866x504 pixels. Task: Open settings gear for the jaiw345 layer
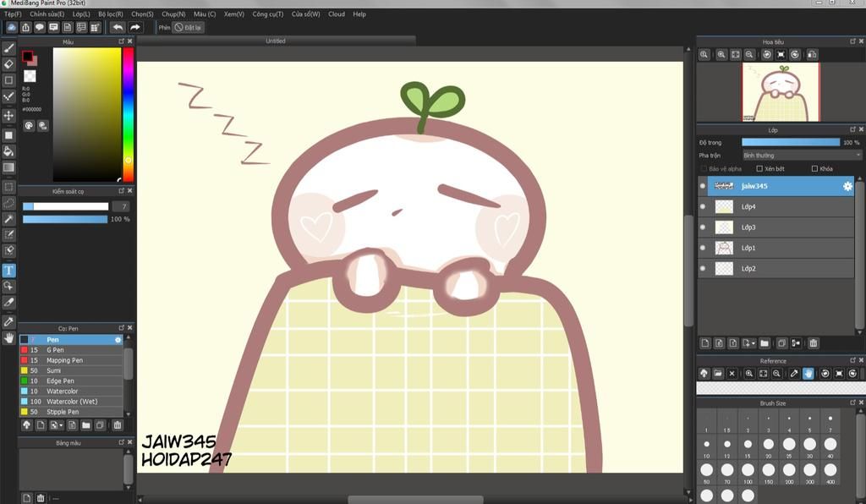[x=847, y=187]
